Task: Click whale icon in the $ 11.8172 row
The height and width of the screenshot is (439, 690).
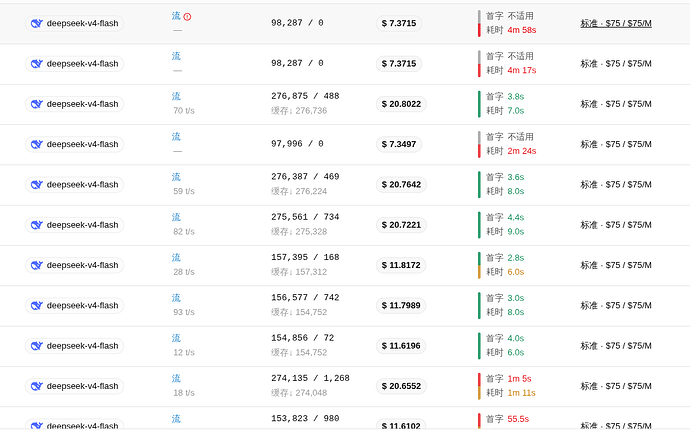Action: pyautogui.click(x=37, y=265)
